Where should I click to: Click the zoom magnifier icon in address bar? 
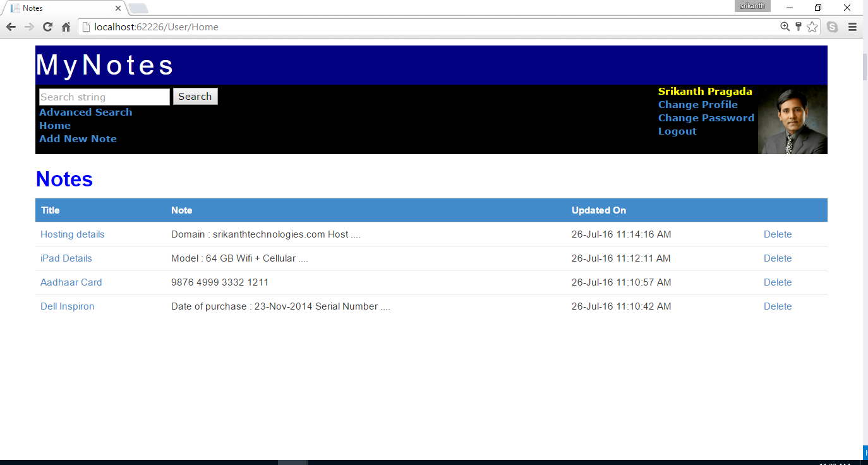pyautogui.click(x=785, y=27)
